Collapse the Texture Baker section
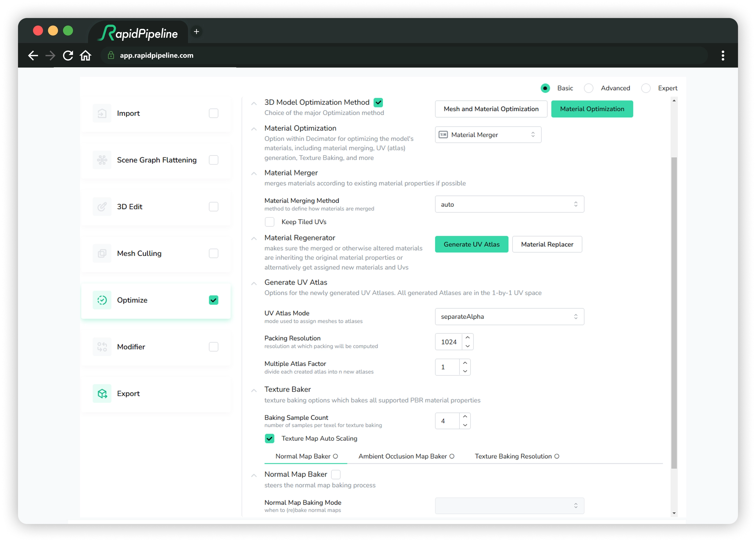Screen dimensions: 756x542 (x=254, y=390)
